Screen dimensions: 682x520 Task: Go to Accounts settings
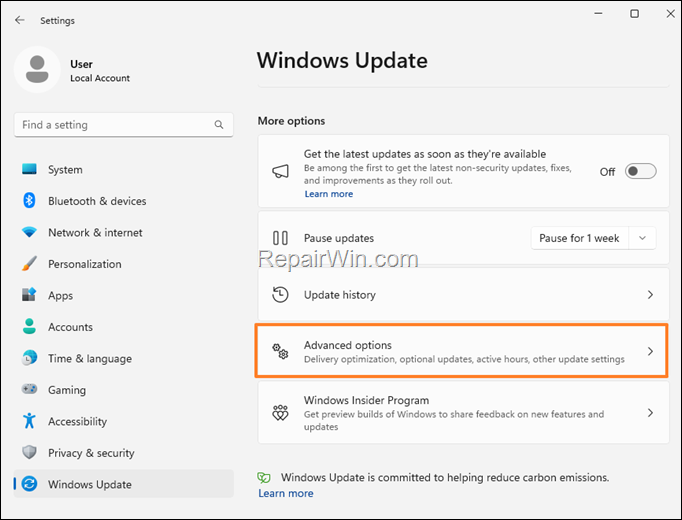point(124,327)
